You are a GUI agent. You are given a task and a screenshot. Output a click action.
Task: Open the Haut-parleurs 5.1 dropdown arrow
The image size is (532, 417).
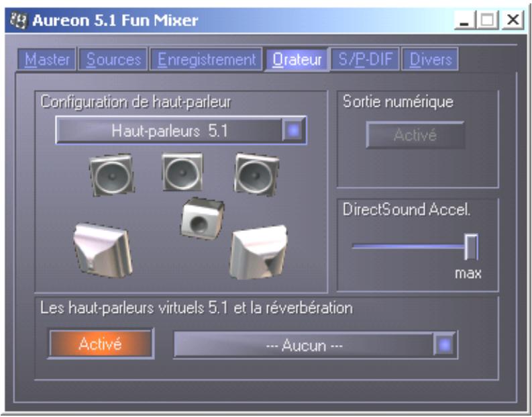click(293, 130)
